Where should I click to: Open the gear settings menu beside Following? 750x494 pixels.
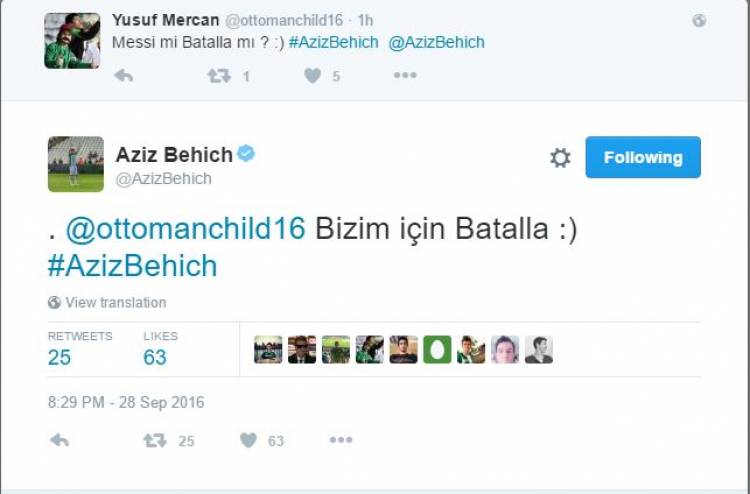[560, 158]
